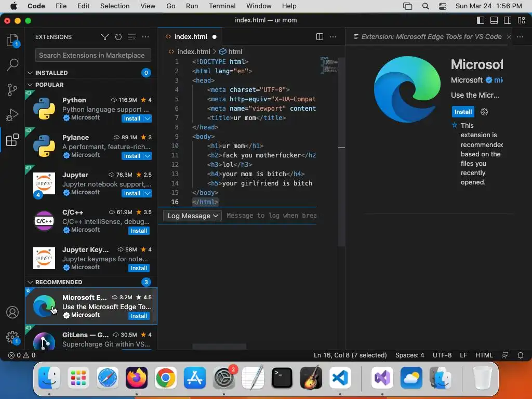Collapse the INSTALLED section
Viewport: 532px width, 399px height.
[x=30, y=73]
